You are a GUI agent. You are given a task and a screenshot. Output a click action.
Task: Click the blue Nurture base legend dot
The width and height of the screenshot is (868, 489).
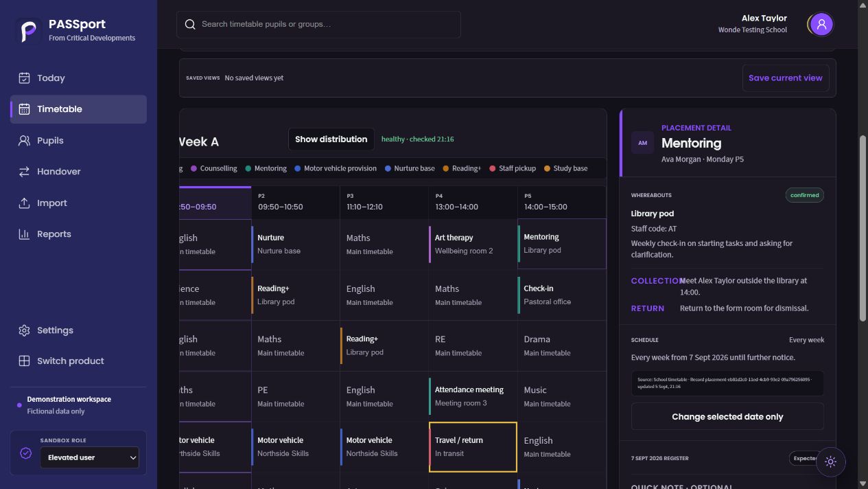point(388,168)
